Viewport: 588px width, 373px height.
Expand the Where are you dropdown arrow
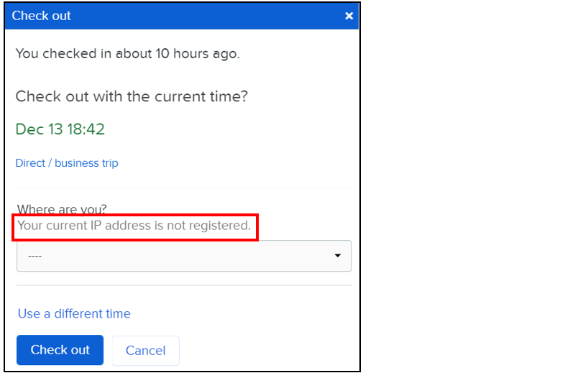coord(338,256)
